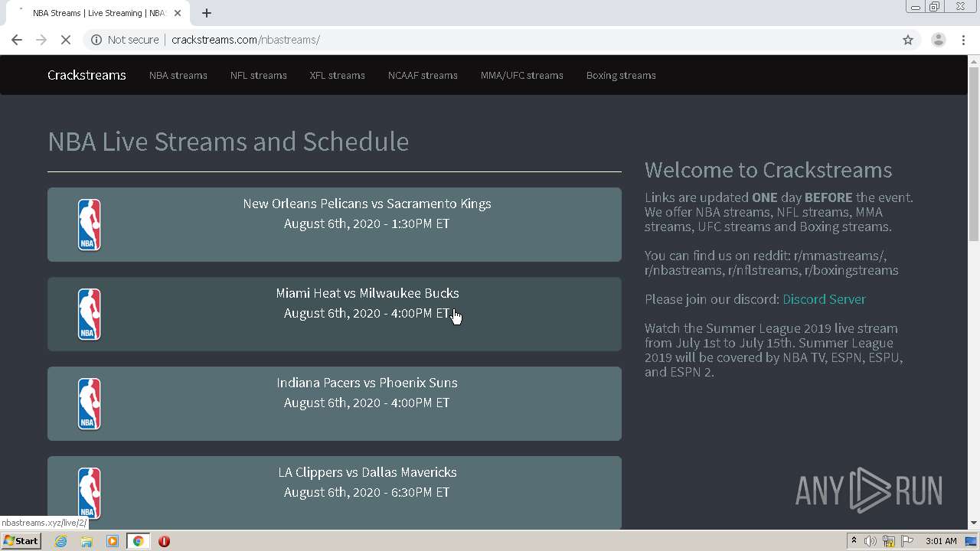Go to NBA streams nav item

click(178, 75)
